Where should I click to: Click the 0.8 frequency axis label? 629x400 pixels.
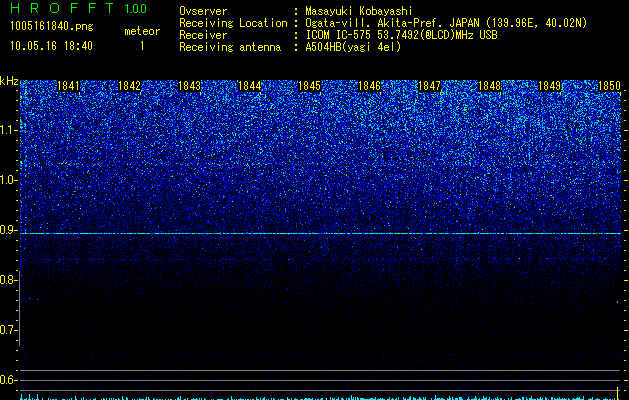pos(9,280)
